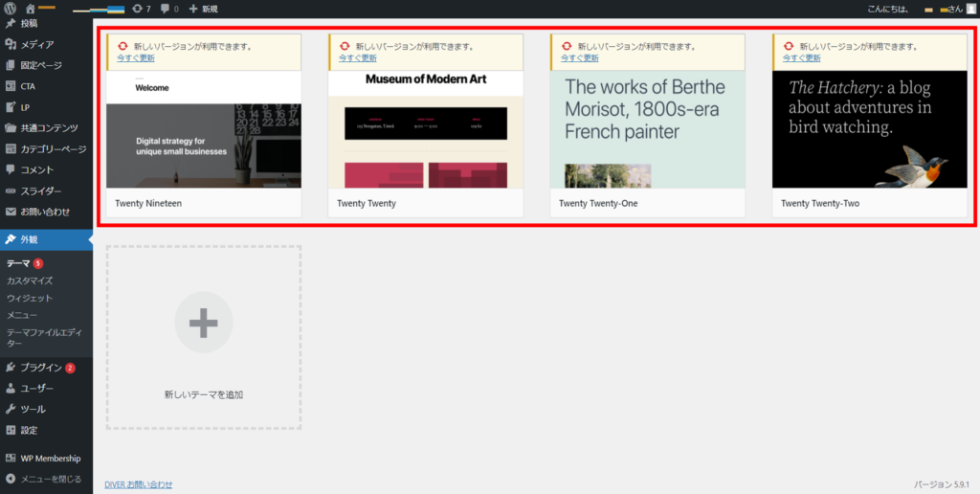Click the WordPress logo in admin bar
The height and width of the screenshot is (494, 980).
(11, 9)
